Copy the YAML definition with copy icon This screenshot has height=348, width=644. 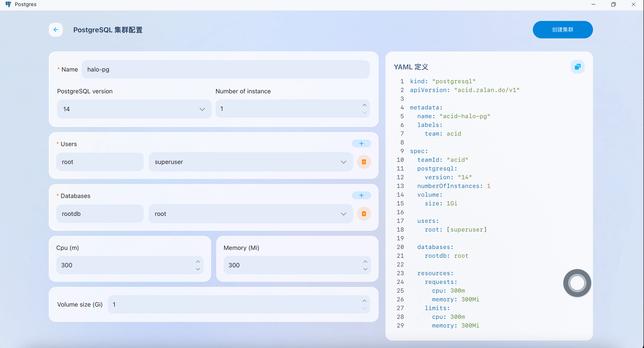click(578, 67)
